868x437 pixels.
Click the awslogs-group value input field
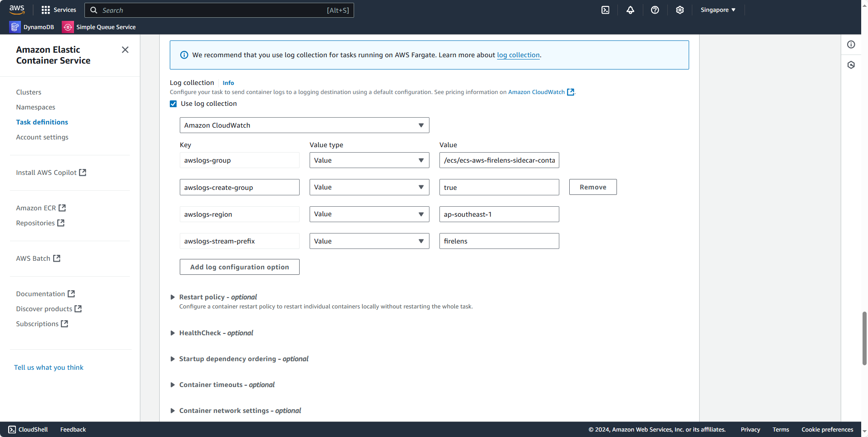(x=499, y=160)
